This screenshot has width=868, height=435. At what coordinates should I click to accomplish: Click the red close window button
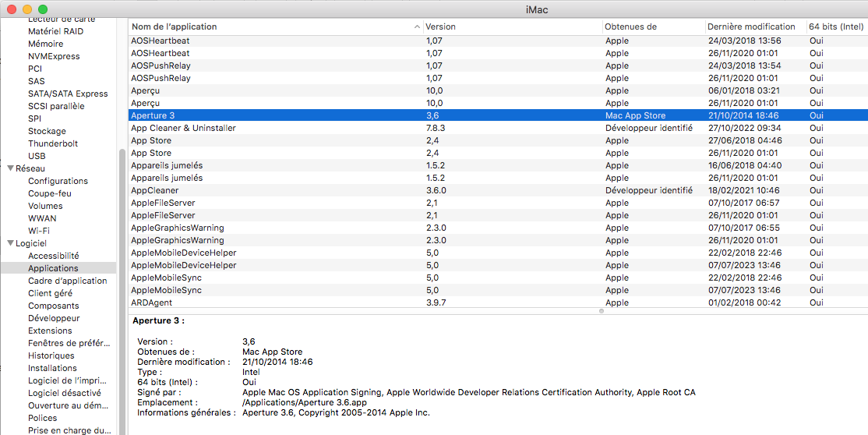point(12,9)
